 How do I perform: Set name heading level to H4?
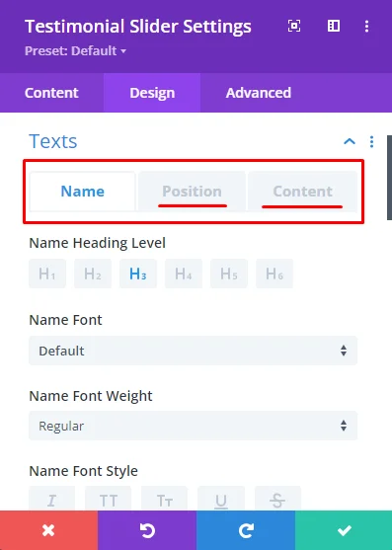click(184, 274)
